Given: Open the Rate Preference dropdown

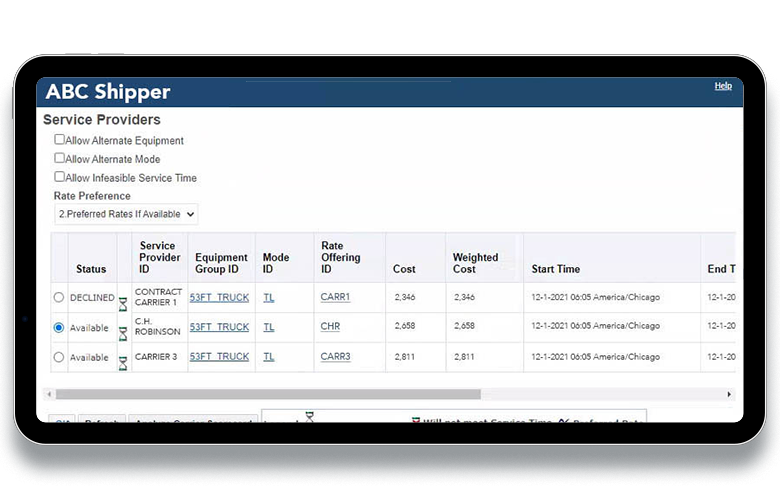Looking at the screenshot, I should tap(126, 214).
